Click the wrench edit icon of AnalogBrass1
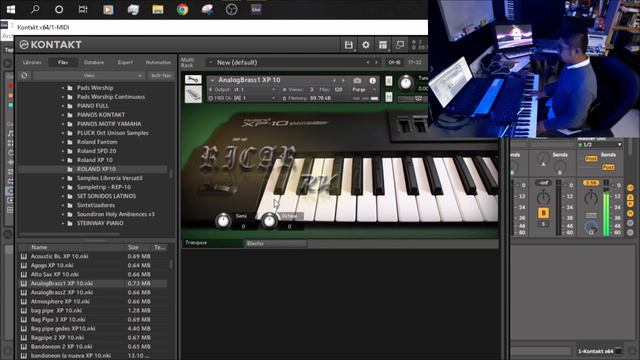The height and width of the screenshot is (360, 640). click(193, 80)
